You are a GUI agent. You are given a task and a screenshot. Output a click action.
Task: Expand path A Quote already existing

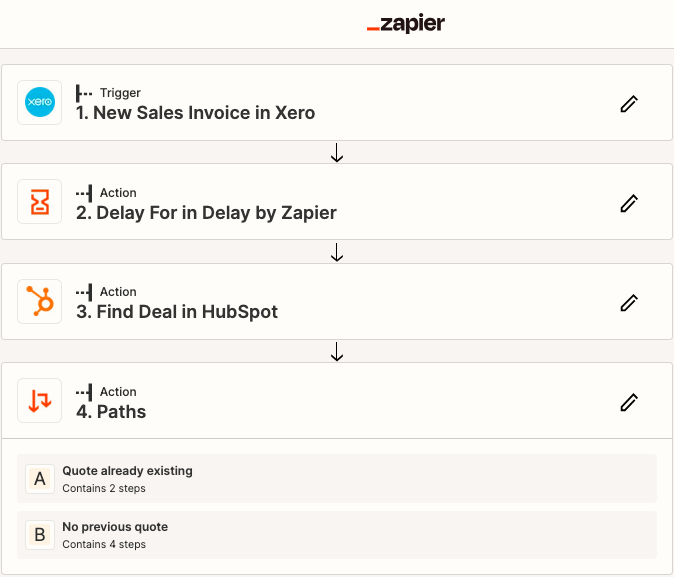click(127, 471)
